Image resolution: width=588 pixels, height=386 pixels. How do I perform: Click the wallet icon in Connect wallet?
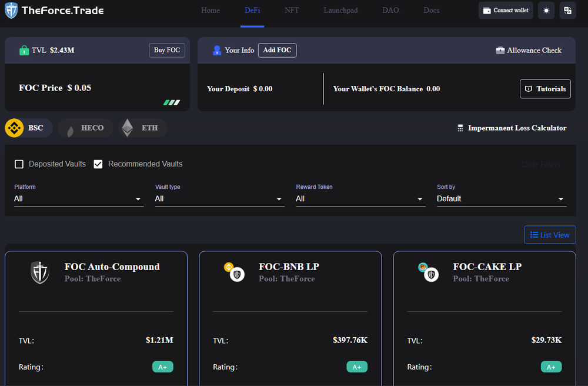pos(487,11)
